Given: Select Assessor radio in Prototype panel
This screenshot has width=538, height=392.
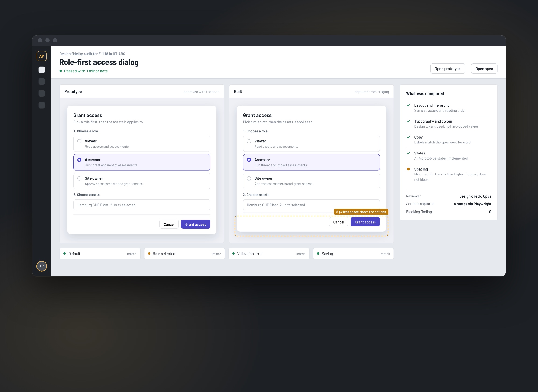Looking at the screenshot, I should (x=79, y=160).
